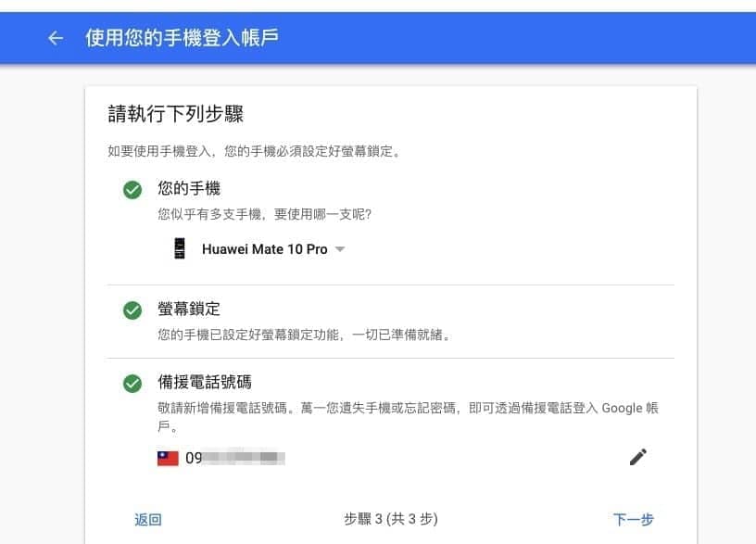The image size is (756, 544).
Task: Click the step indicator 步驟 3 (共 3 步)
Action: (391, 519)
